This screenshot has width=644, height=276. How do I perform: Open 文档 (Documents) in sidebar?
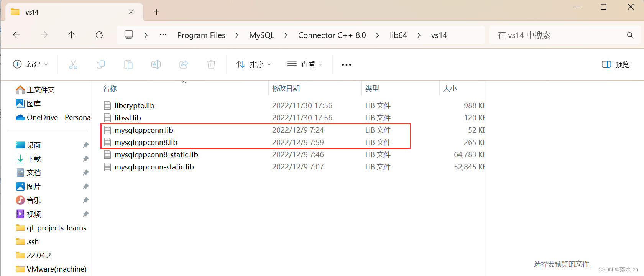(28, 172)
